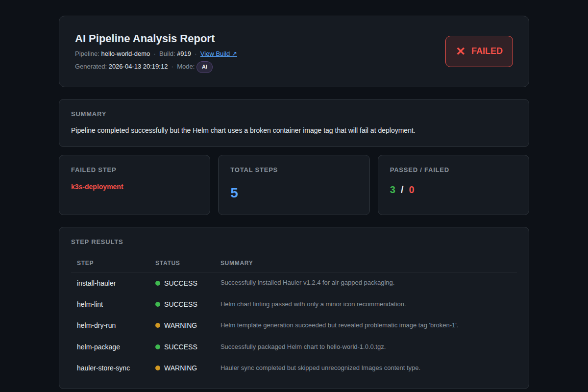Select the install-hauler step row name

tap(97, 283)
